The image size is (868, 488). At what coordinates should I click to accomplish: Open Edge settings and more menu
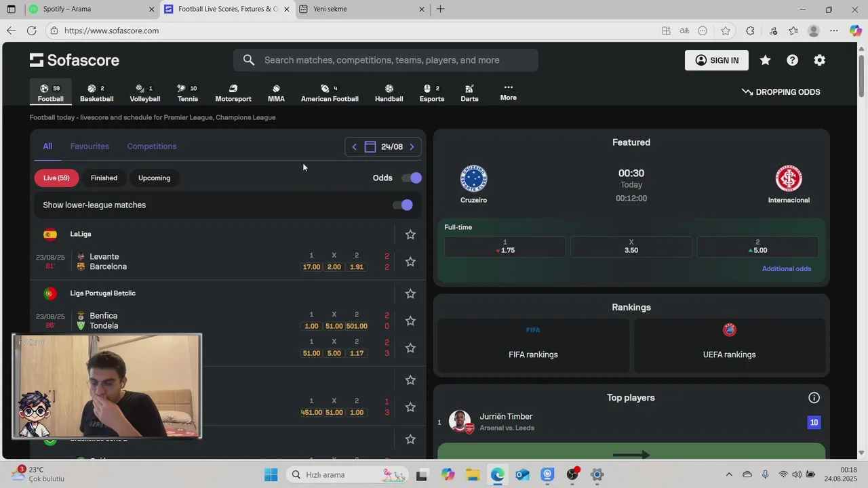834,30
